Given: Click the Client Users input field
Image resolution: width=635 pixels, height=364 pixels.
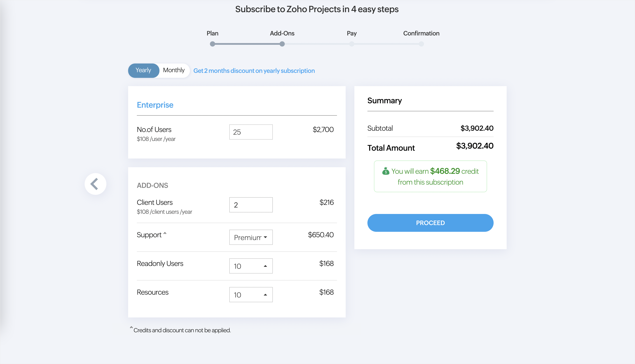Looking at the screenshot, I should point(251,205).
